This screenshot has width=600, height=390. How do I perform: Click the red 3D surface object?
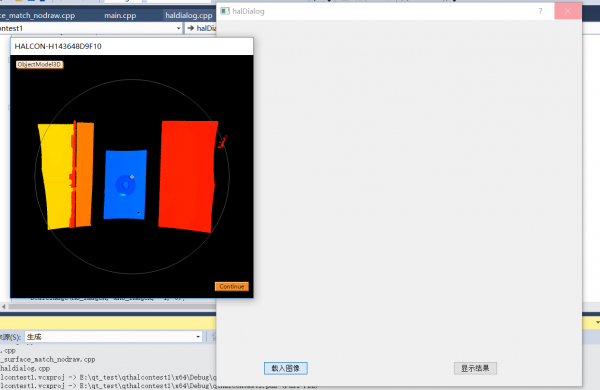(x=188, y=176)
